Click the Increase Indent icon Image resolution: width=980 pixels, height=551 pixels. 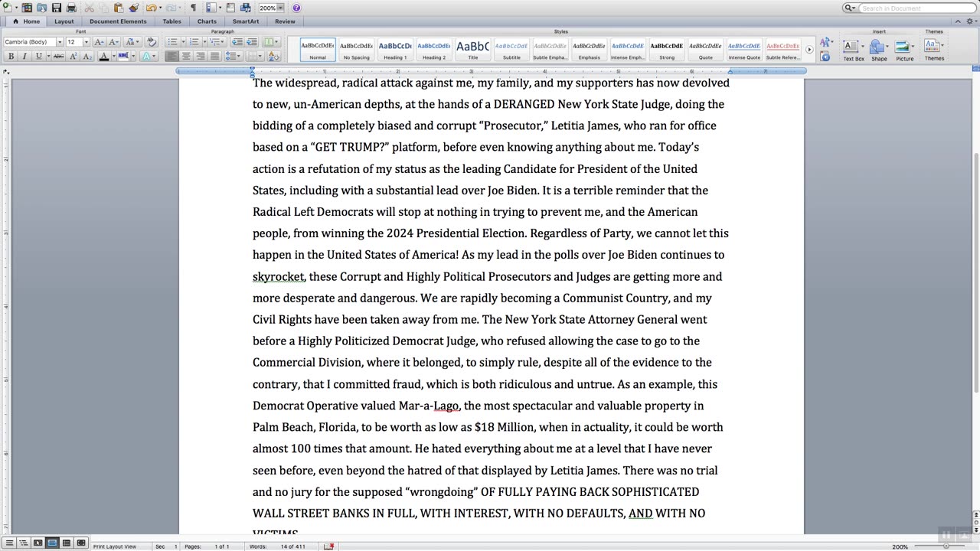point(252,42)
